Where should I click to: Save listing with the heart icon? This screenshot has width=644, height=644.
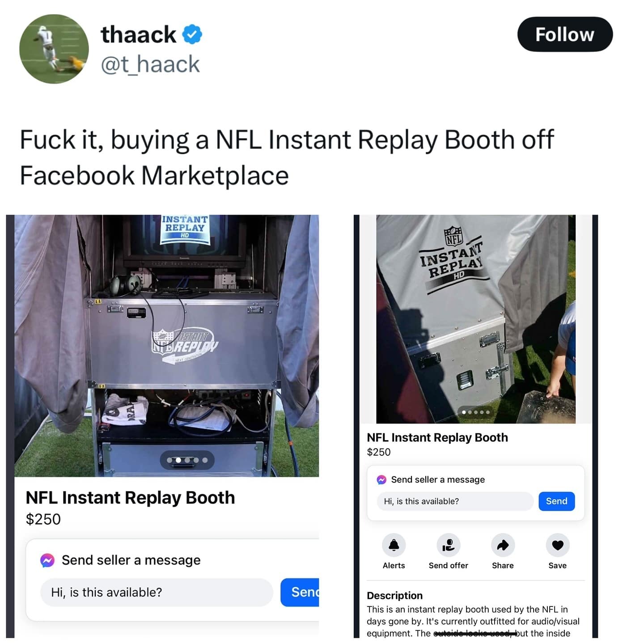click(x=557, y=545)
